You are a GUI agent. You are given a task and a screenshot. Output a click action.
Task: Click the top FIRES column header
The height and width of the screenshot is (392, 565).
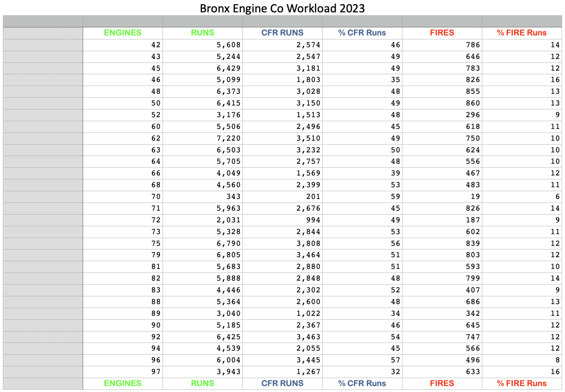click(442, 33)
